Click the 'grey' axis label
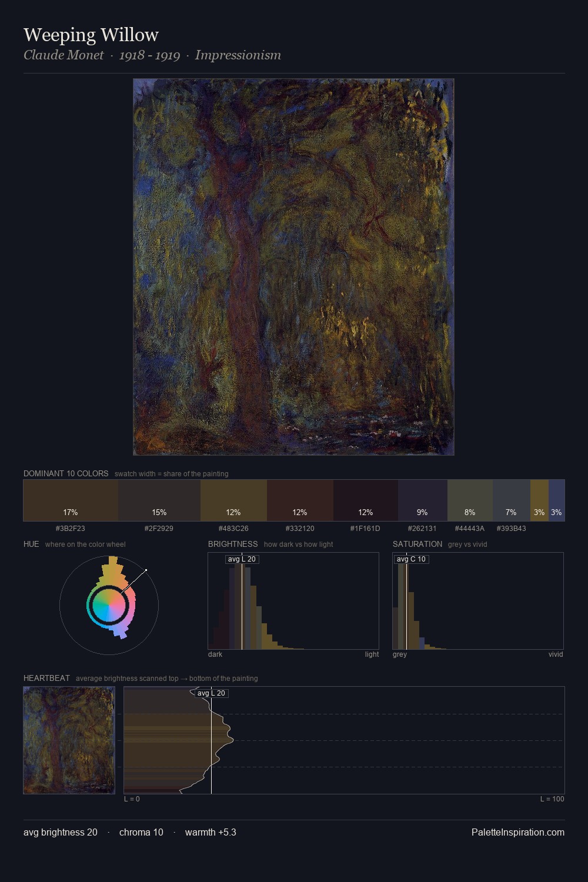The height and width of the screenshot is (882, 588). pos(400,654)
